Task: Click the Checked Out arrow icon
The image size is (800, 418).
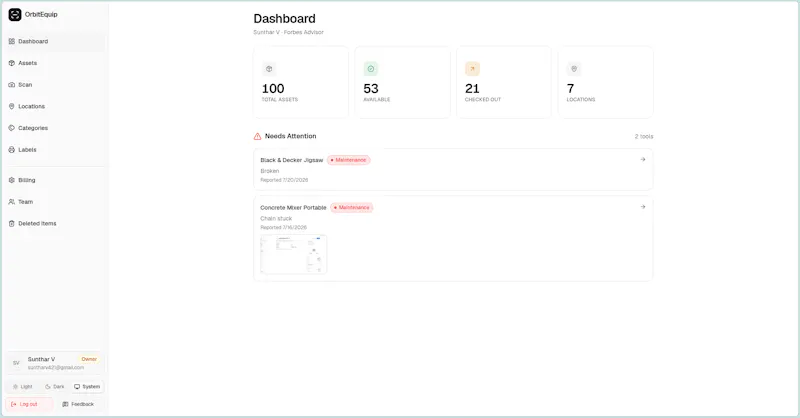Action: pos(472,69)
